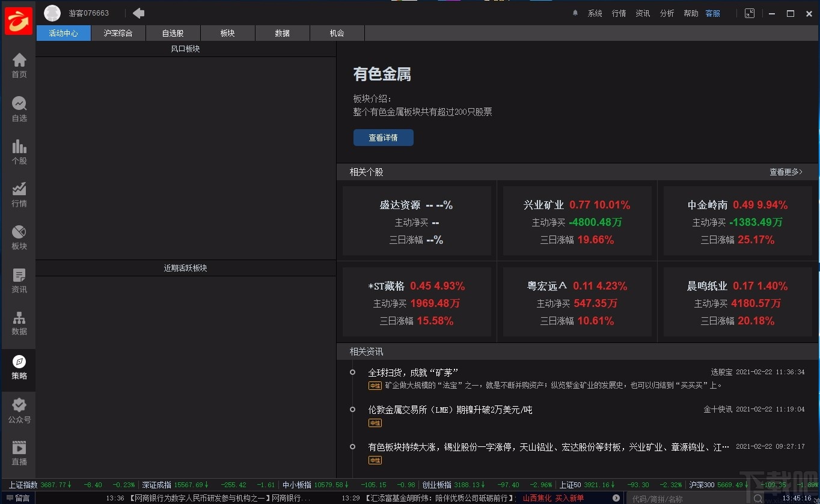The width and height of the screenshot is (820, 504).
Task: Open the 留言 message icon at bottom
Action: click(x=14, y=497)
